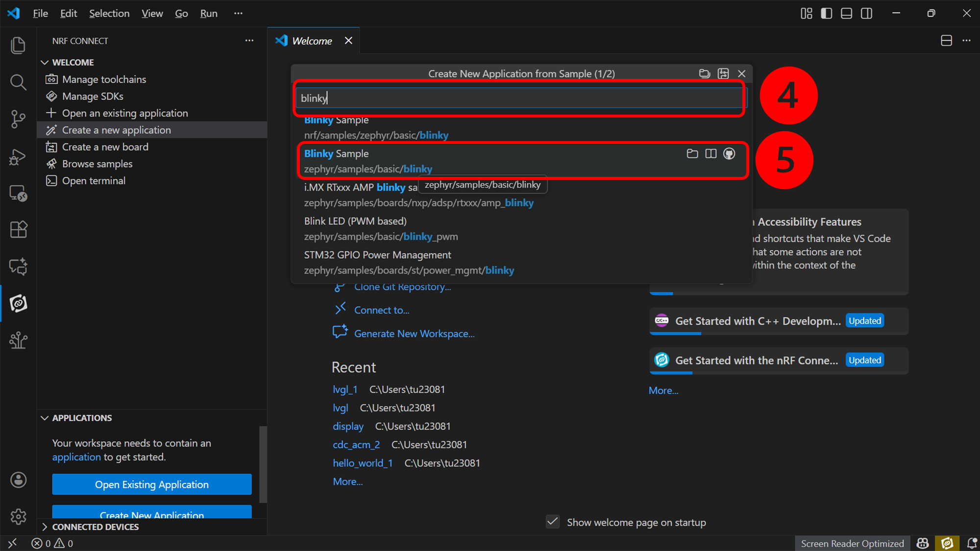Uncheck Show welcome page on startup
The image size is (980, 551).
coord(553,522)
